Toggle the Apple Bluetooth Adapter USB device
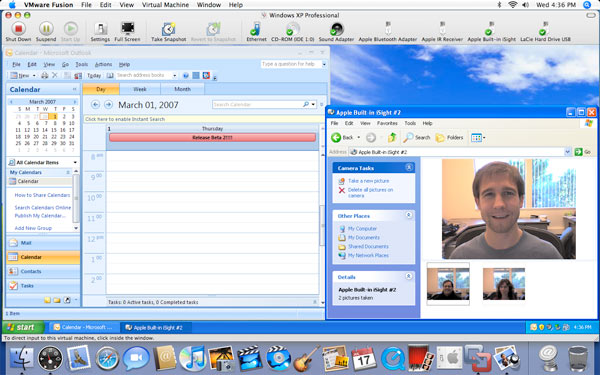 [x=388, y=32]
